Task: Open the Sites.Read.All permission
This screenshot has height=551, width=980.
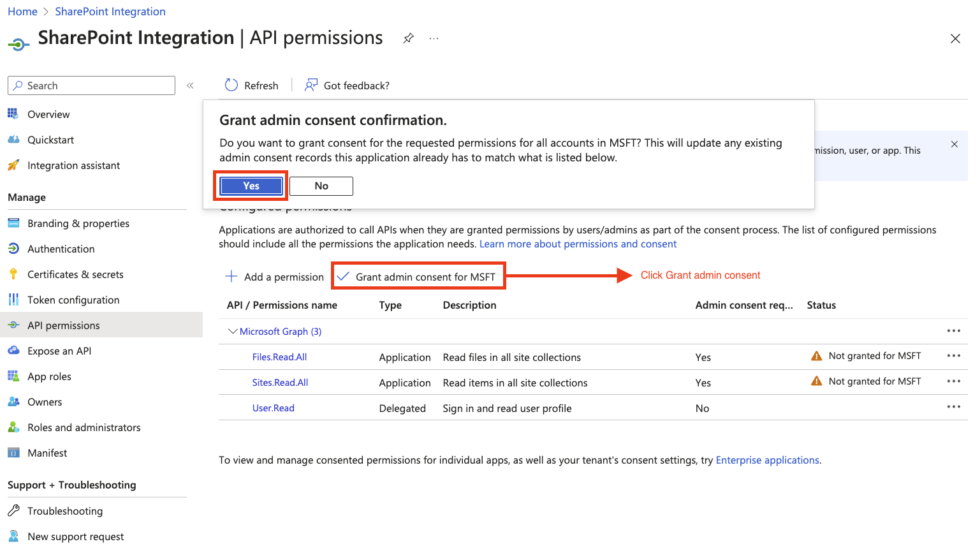Action: click(x=280, y=383)
